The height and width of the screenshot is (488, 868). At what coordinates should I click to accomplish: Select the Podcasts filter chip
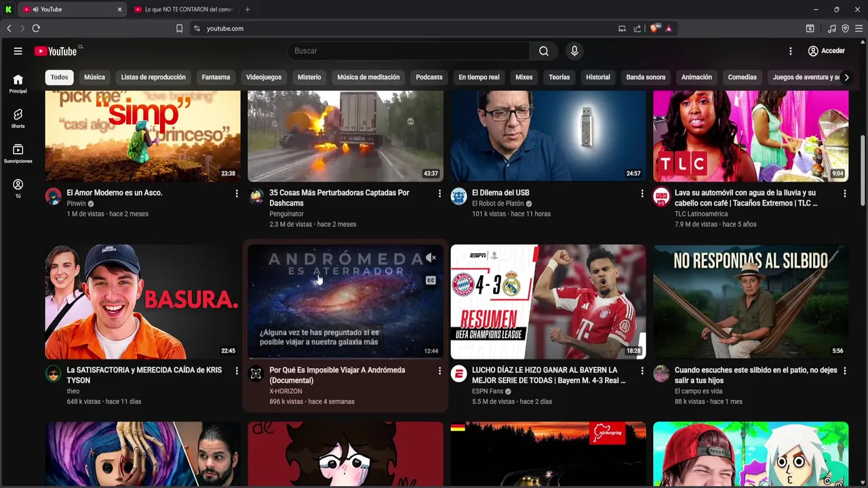point(429,77)
